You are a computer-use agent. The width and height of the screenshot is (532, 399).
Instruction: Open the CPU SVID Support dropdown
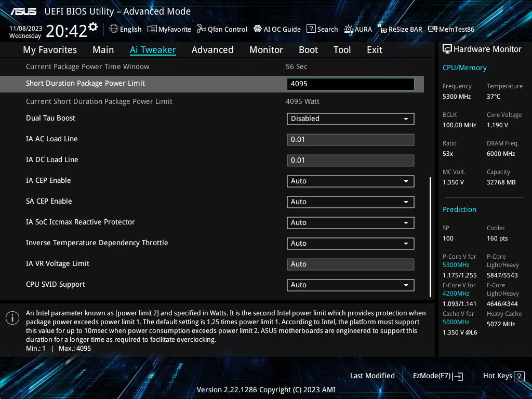point(351,285)
